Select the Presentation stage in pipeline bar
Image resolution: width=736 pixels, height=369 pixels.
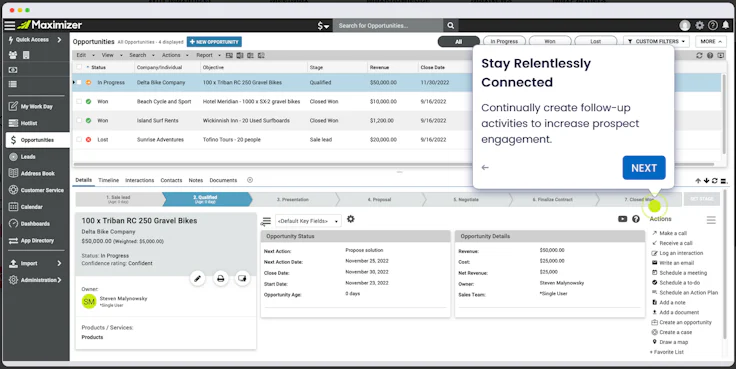(293, 200)
